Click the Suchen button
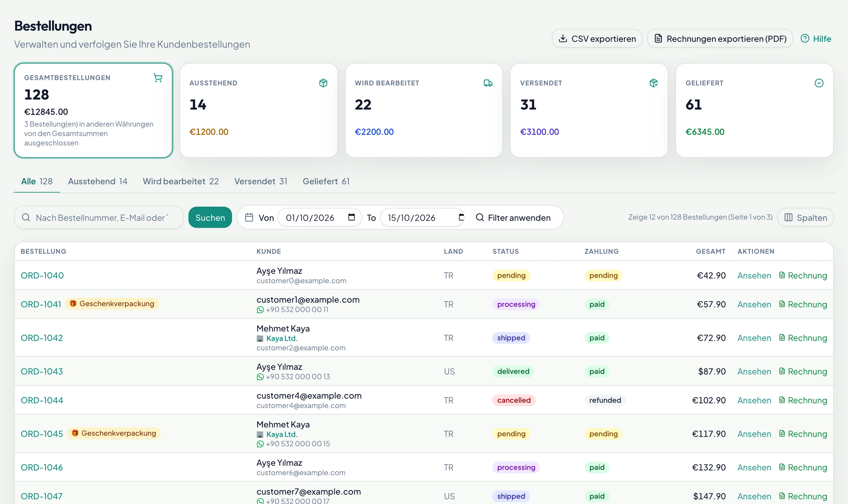This screenshot has height=504, width=848. pos(210,217)
